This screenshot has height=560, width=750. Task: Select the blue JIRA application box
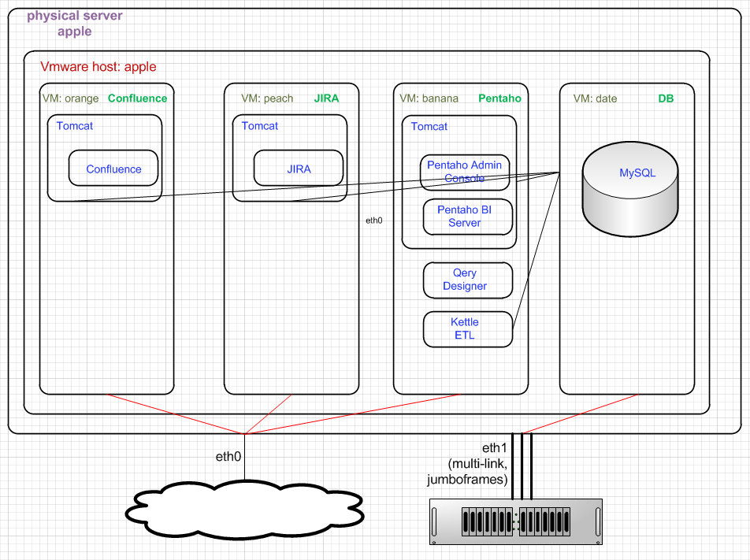coord(299,169)
